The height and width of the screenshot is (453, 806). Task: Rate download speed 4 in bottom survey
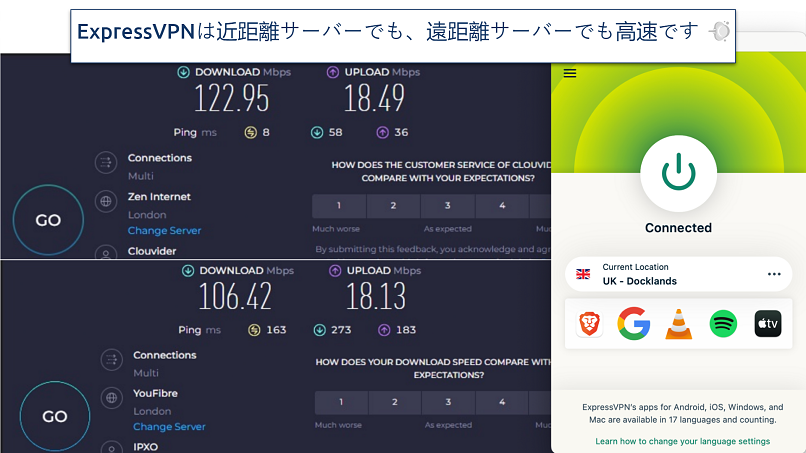pos(502,402)
